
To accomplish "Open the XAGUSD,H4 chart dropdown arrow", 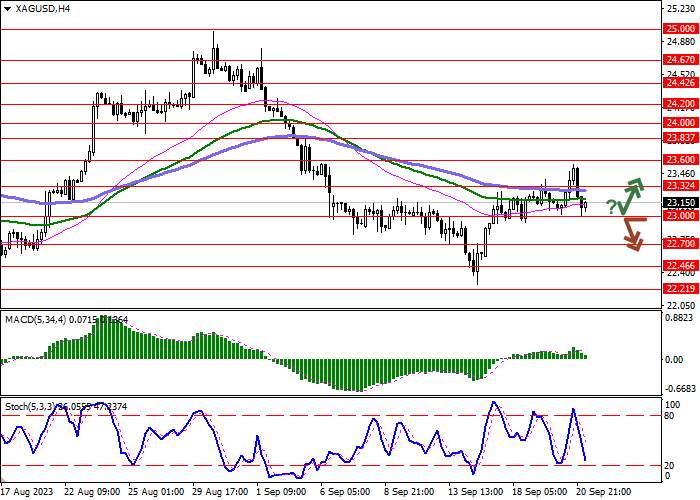I will pyautogui.click(x=8, y=8).
